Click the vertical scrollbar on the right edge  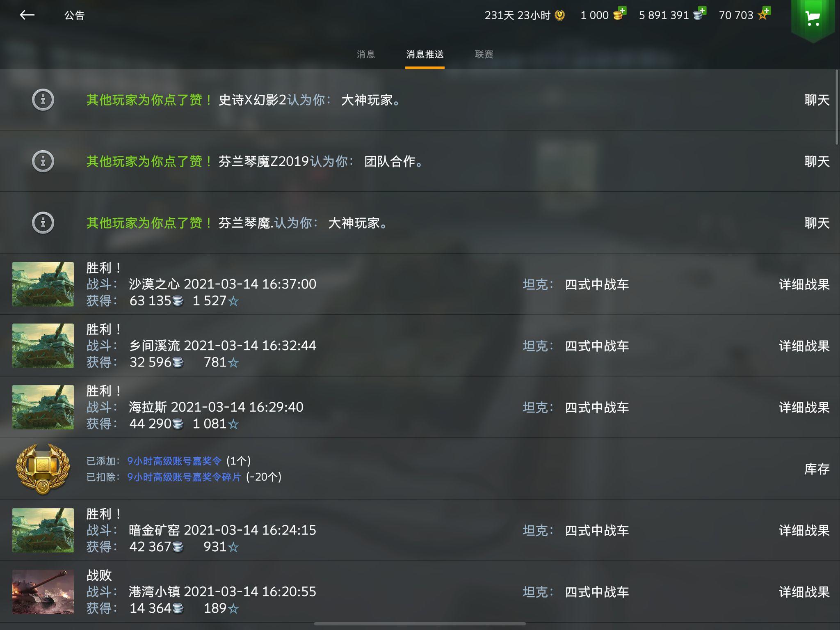[x=837, y=108]
